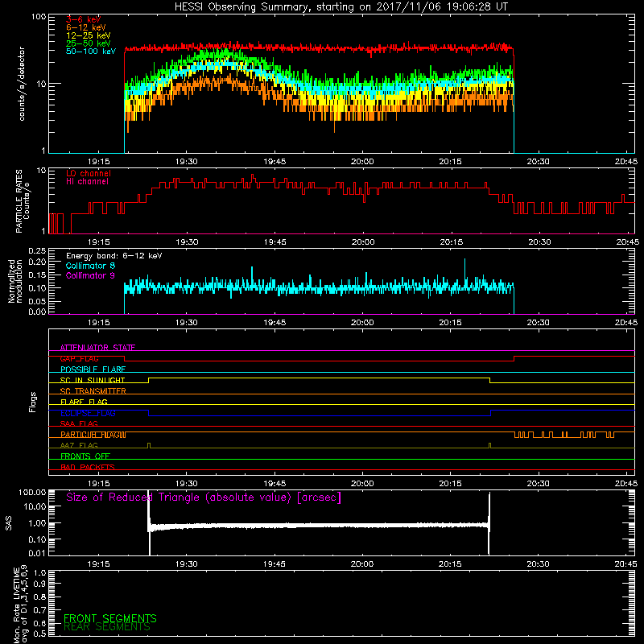Image resolution: width=644 pixels, height=644 pixels.
Task: Select the FRONT SEGMENTS legend label
Action: point(110,618)
